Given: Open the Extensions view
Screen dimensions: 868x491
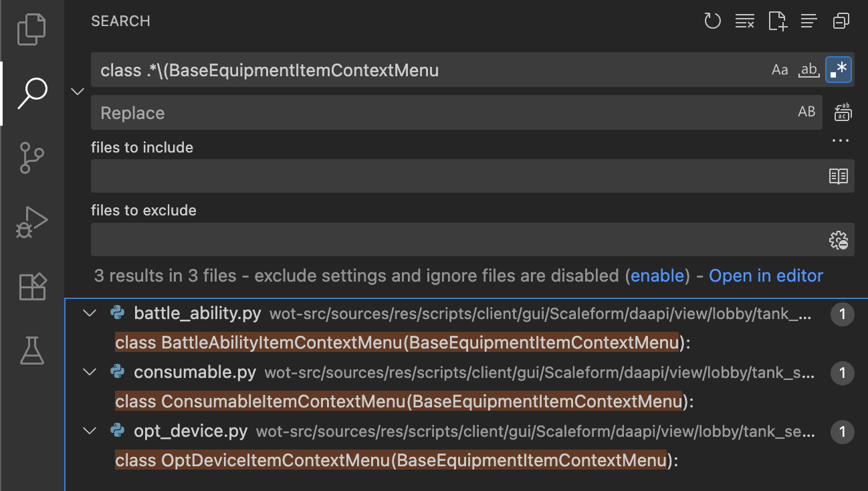Looking at the screenshot, I should tap(31, 286).
